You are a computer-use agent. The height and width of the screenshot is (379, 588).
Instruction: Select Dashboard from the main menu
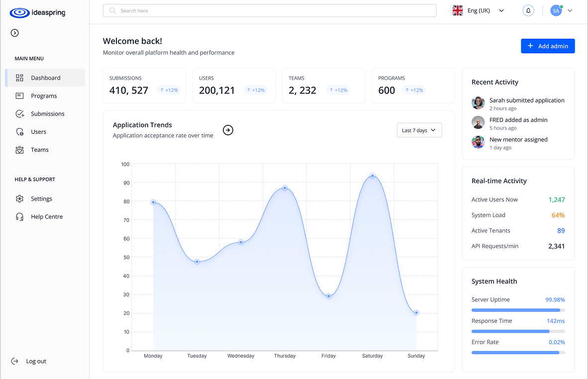tap(46, 78)
